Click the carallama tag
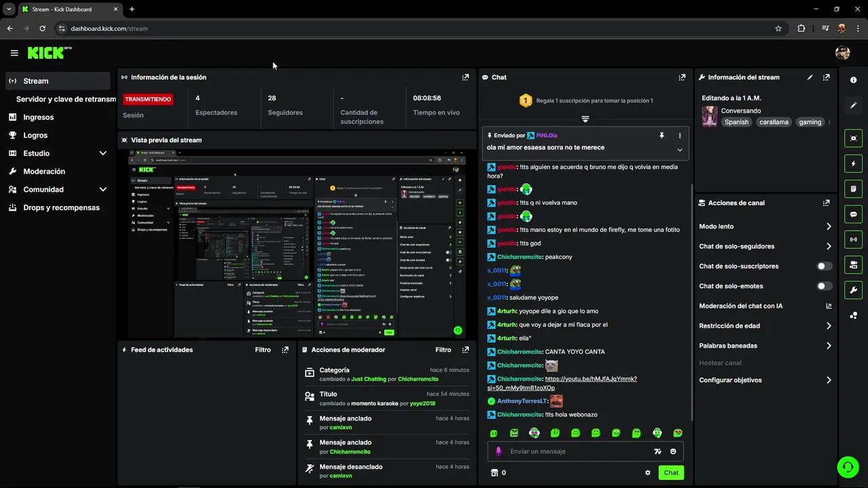The height and width of the screenshot is (488, 868). click(774, 122)
